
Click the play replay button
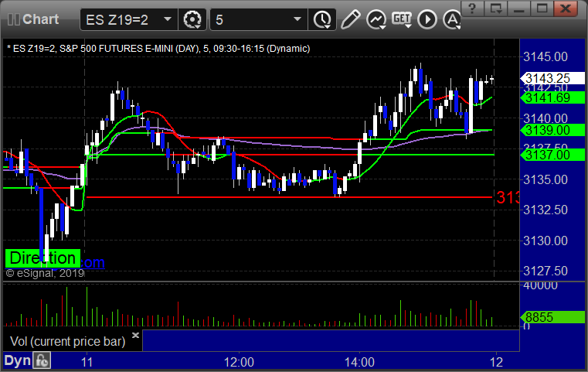point(427,19)
